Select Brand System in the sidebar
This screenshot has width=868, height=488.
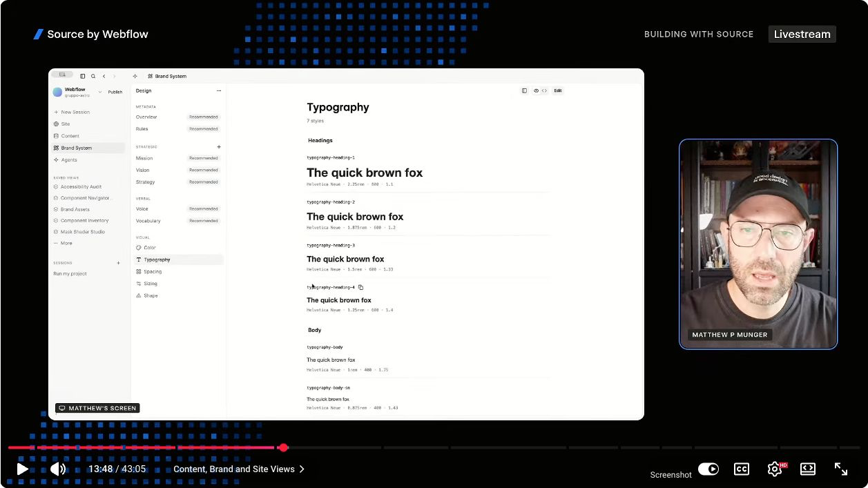(88, 148)
